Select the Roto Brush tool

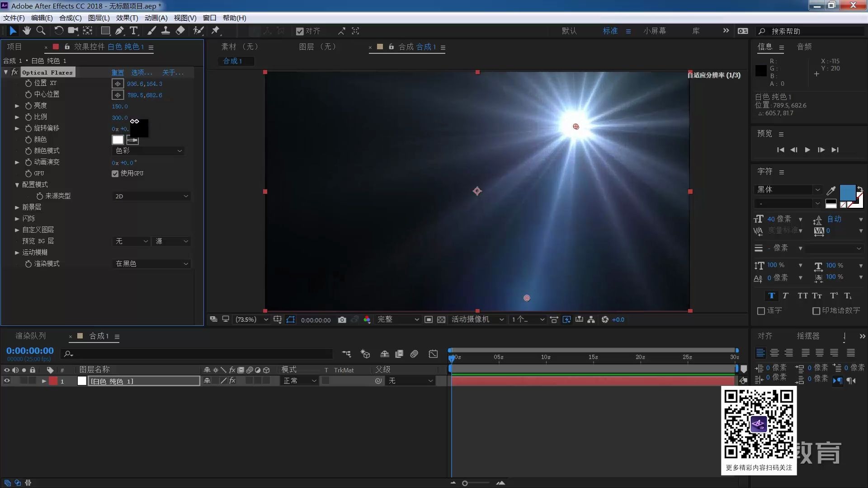click(198, 31)
